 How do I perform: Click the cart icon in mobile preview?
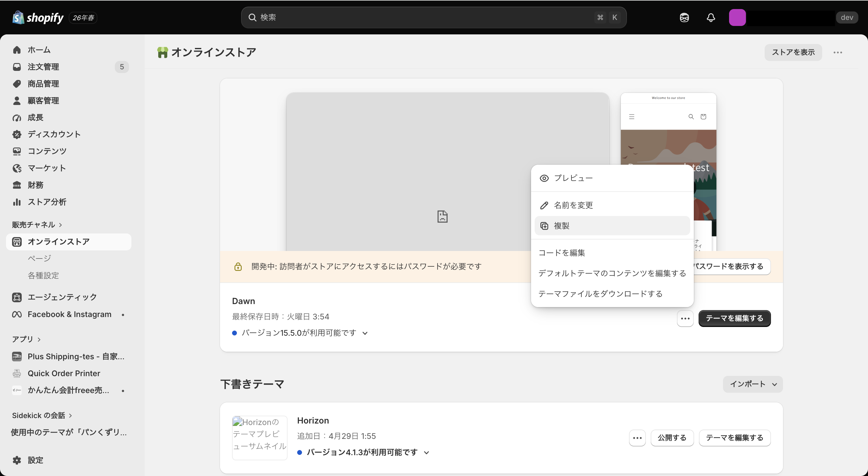tap(703, 117)
